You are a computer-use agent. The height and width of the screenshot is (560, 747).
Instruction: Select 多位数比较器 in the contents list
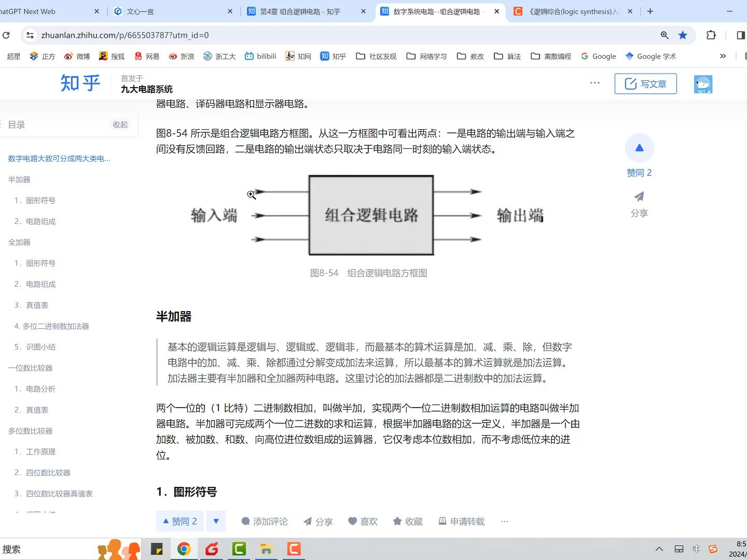coord(30,431)
